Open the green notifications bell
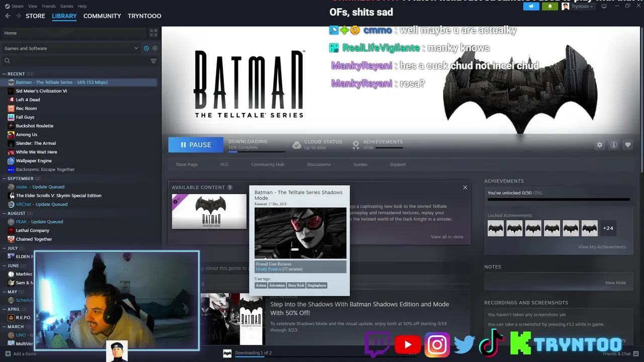644x362 pixels. point(549,6)
